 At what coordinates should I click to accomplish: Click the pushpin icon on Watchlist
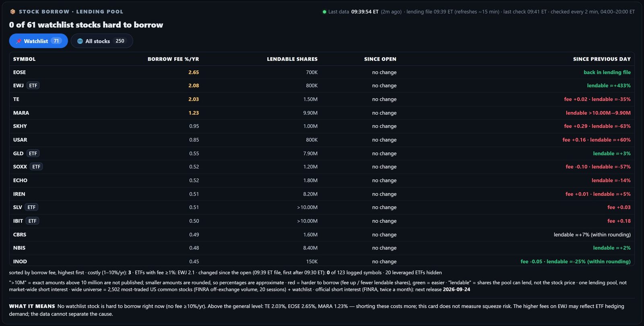point(19,41)
